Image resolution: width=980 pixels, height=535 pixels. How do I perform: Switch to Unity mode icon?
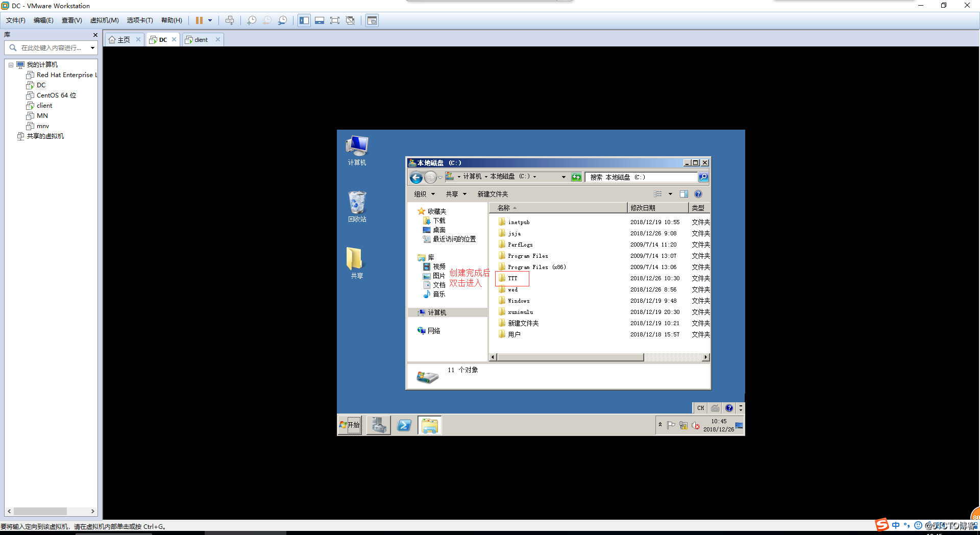coord(350,20)
